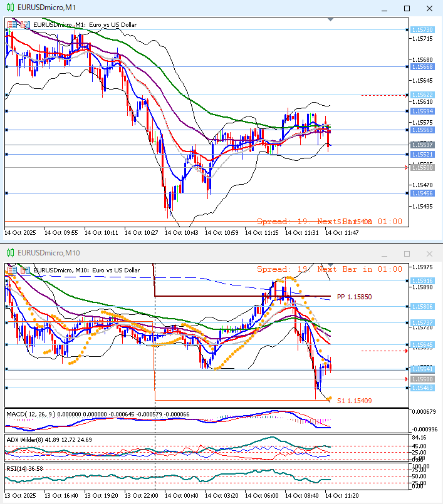Click the one-click trading icon in M1 chart
Image resolution: width=443 pixels, height=504 pixels.
pyautogui.click(x=25, y=25)
